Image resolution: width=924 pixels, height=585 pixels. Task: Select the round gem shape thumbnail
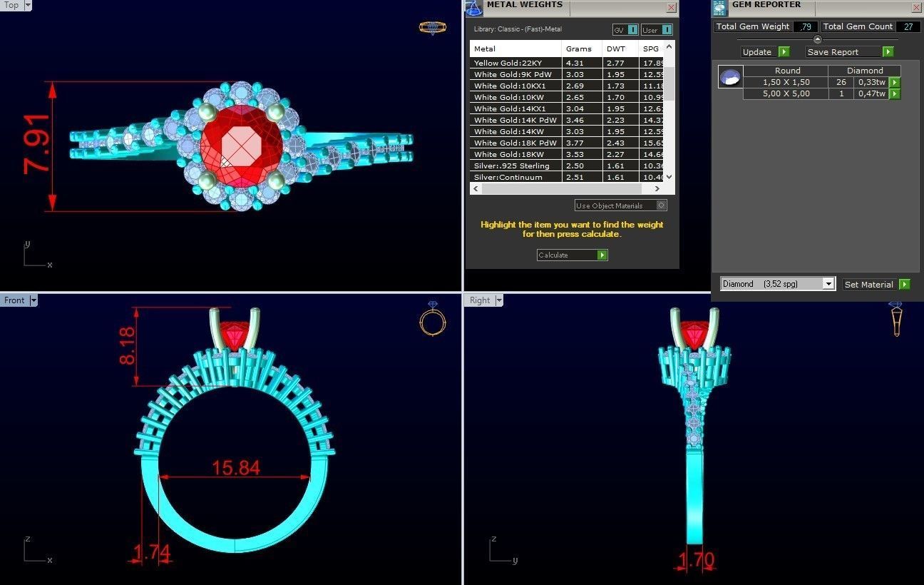coord(730,76)
